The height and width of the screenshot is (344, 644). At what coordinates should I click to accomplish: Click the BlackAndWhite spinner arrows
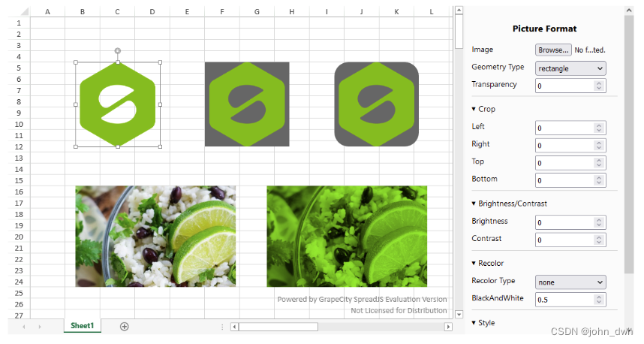click(599, 300)
